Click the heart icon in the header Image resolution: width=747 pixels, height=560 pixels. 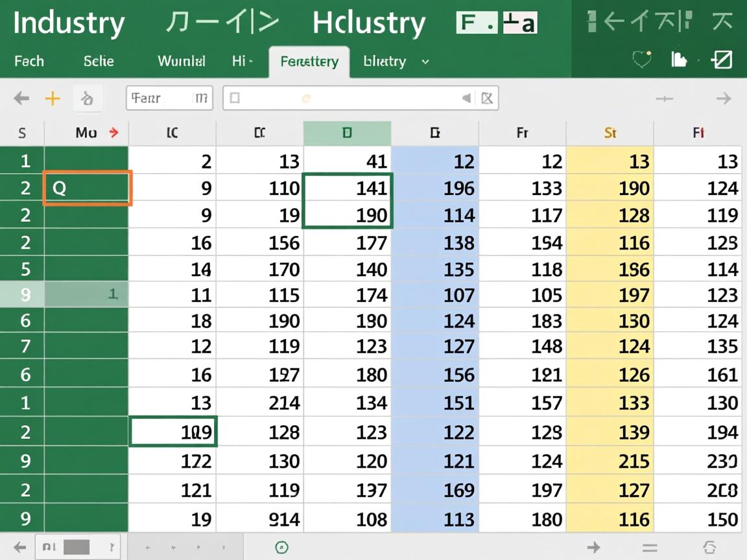(641, 60)
